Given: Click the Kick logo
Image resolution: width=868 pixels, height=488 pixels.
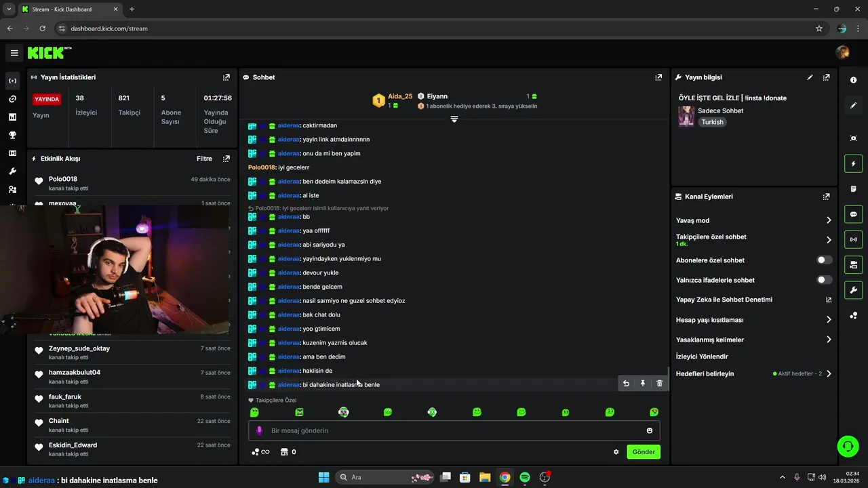Looking at the screenshot, I should tap(49, 52).
